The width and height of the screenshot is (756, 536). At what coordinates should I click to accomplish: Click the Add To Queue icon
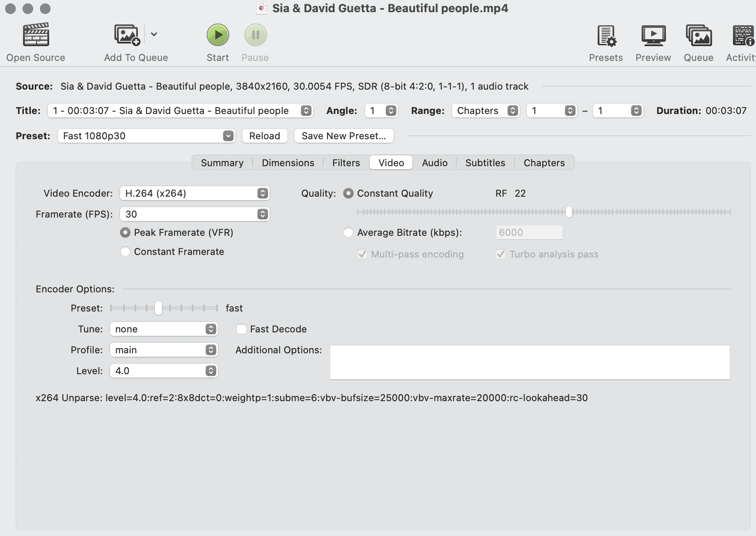(127, 35)
